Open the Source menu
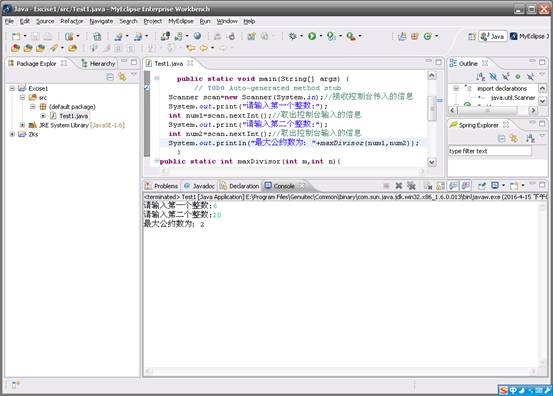 point(45,21)
